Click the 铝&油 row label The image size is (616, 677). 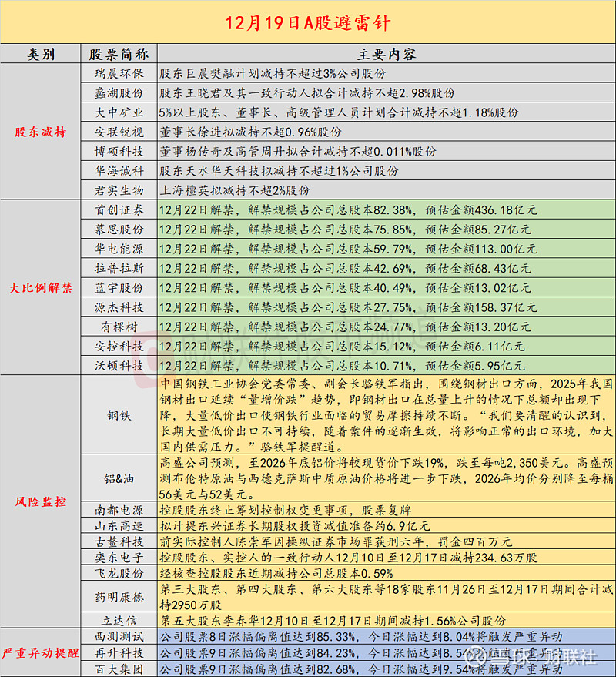[x=119, y=479]
